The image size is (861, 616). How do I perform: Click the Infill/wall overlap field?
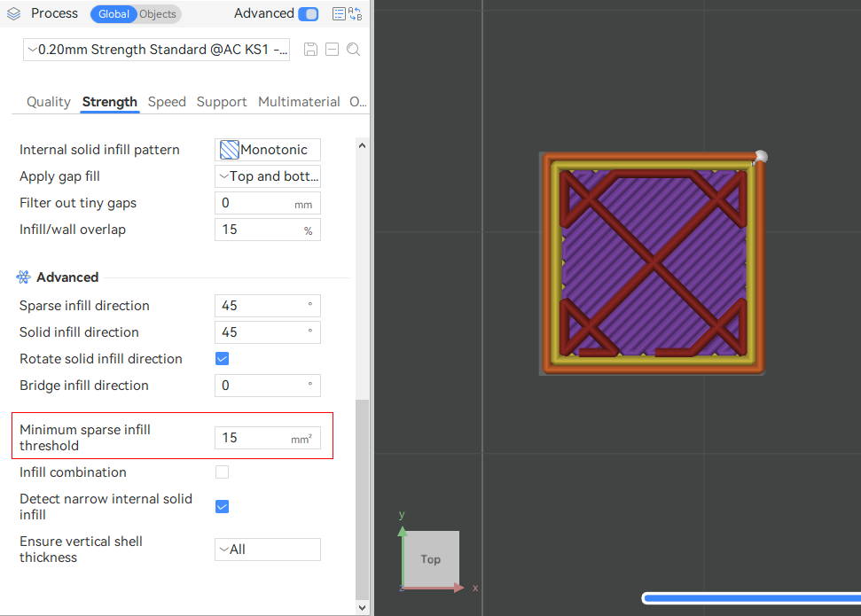click(x=268, y=230)
